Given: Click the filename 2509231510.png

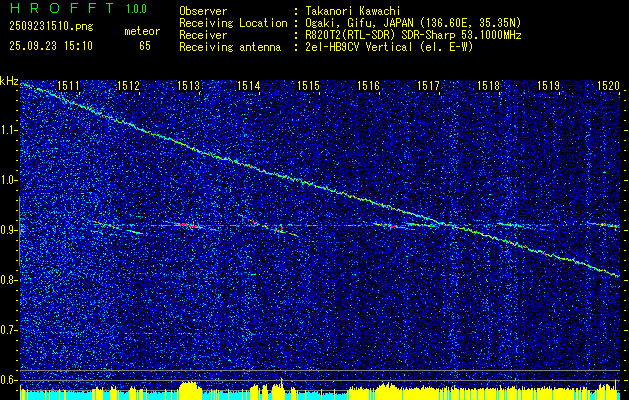Looking at the screenshot, I should (x=51, y=27).
